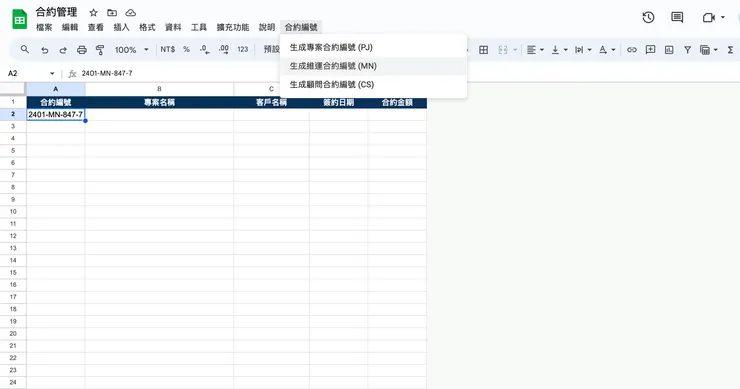
Task: Click the 簽約日期 header cell
Action: (339, 102)
